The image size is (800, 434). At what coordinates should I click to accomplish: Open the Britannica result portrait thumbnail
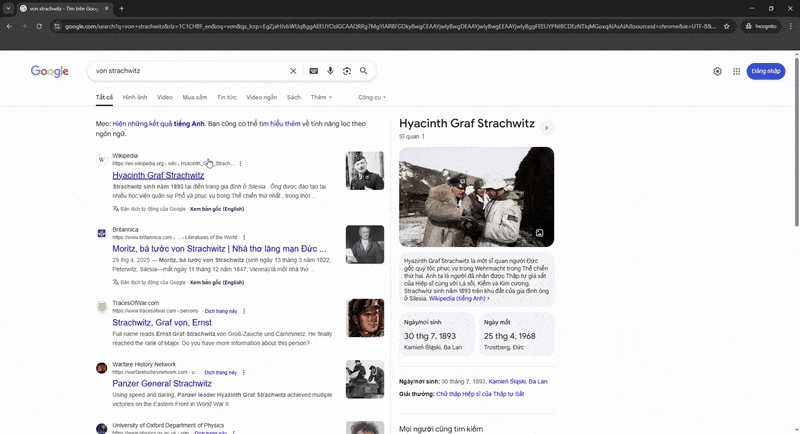(365, 244)
